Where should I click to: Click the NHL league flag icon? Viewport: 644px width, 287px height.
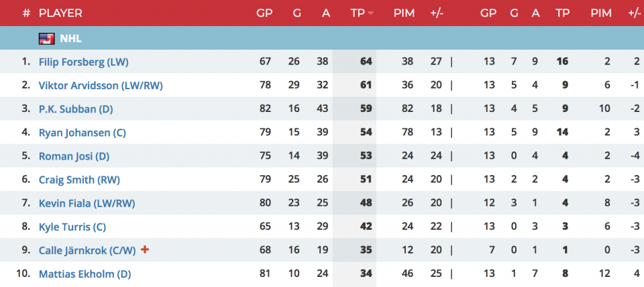pos(46,38)
